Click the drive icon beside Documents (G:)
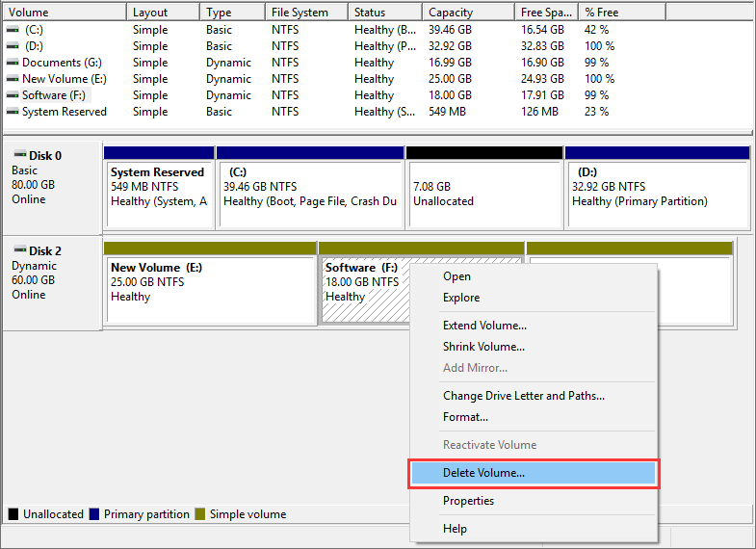 click(13, 63)
